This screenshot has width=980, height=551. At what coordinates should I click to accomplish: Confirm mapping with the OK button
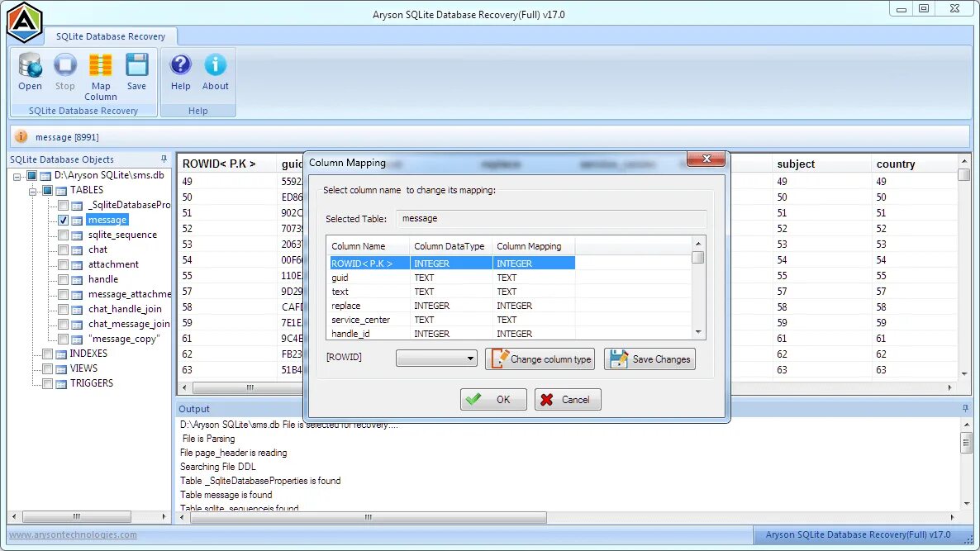pos(493,400)
